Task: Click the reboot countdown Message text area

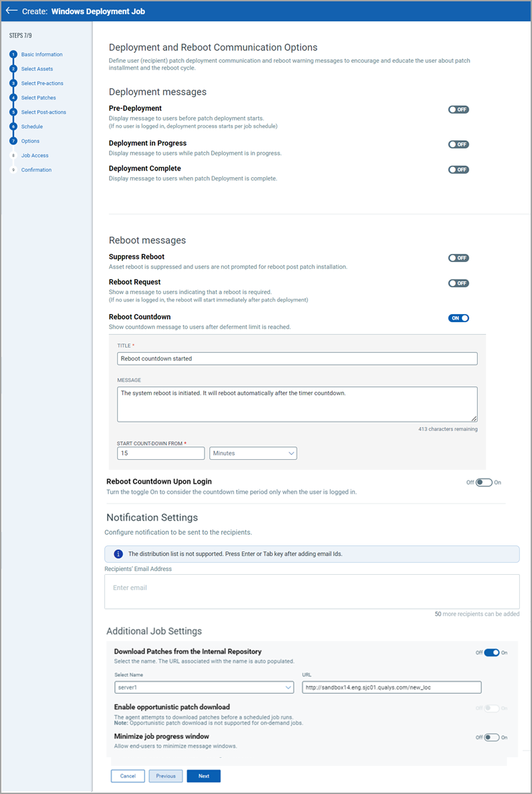Action: coord(297,404)
